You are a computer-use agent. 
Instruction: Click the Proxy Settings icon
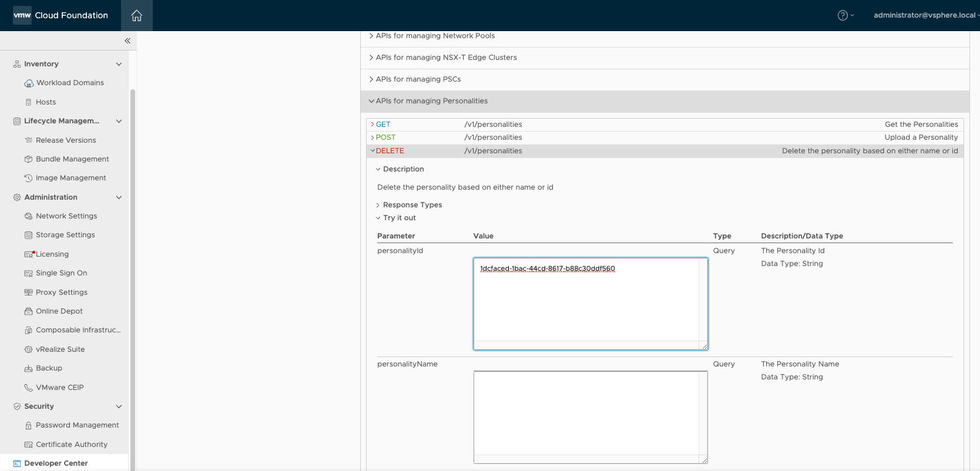coord(28,292)
